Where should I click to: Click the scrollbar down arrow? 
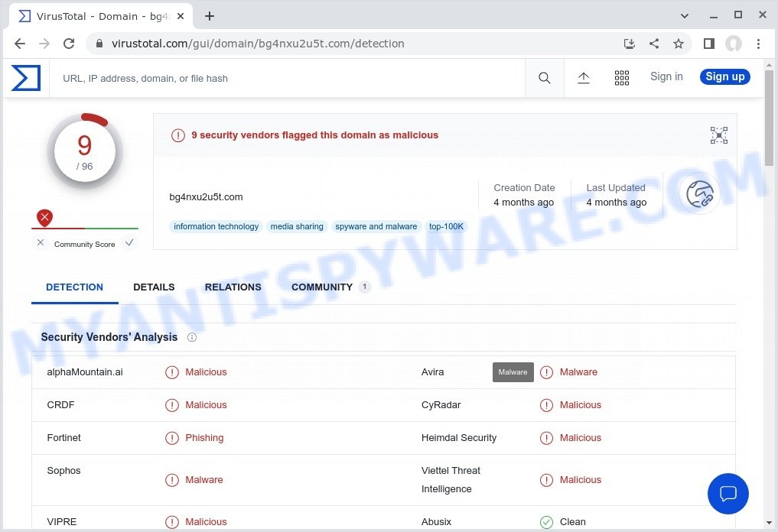pyautogui.click(x=769, y=523)
